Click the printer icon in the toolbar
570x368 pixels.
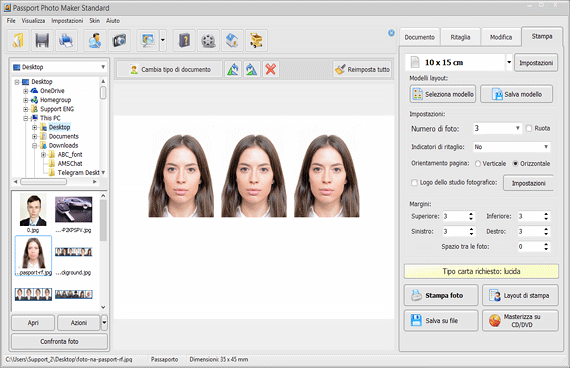pyautogui.click(x=66, y=40)
